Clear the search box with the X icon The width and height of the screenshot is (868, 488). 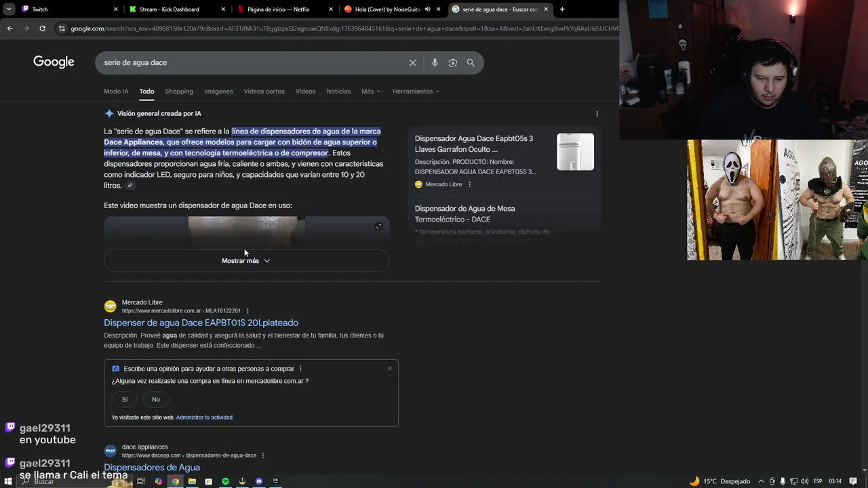(x=412, y=62)
